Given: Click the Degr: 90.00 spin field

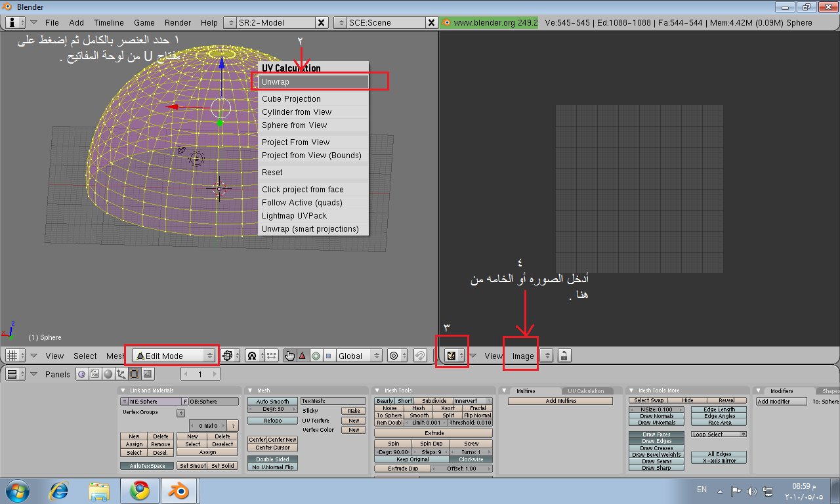Looking at the screenshot, I should 393,451.
